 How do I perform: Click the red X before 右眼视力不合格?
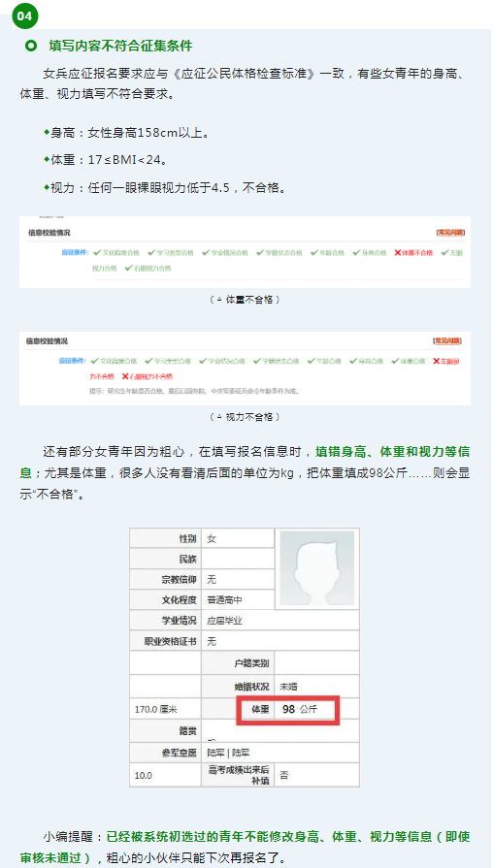pyautogui.click(x=125, y=376)
